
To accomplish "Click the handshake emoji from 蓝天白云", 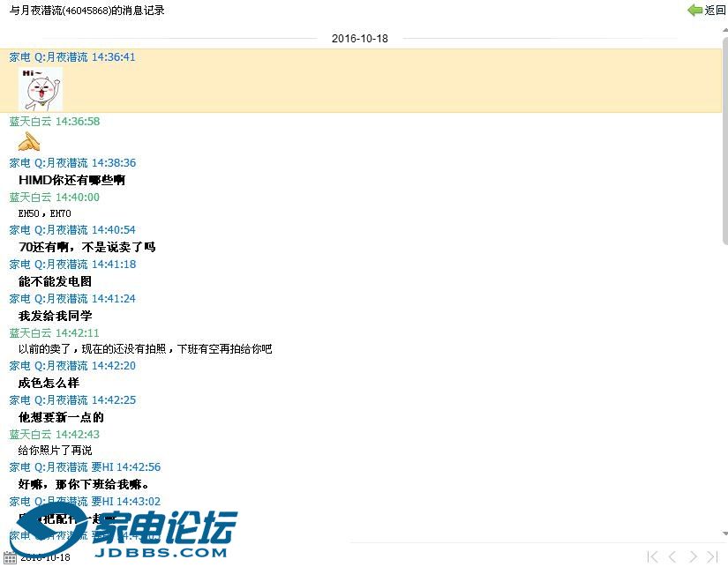I will tap(29, 142).
